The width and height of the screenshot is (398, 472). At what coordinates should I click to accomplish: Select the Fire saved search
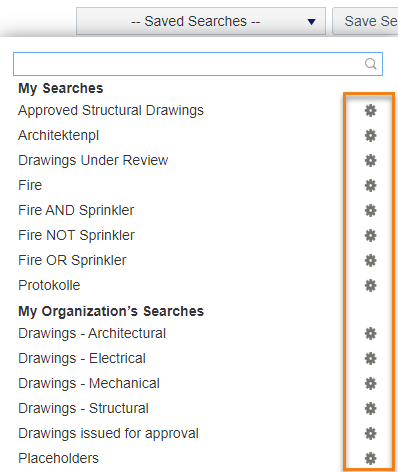point(30,185)
